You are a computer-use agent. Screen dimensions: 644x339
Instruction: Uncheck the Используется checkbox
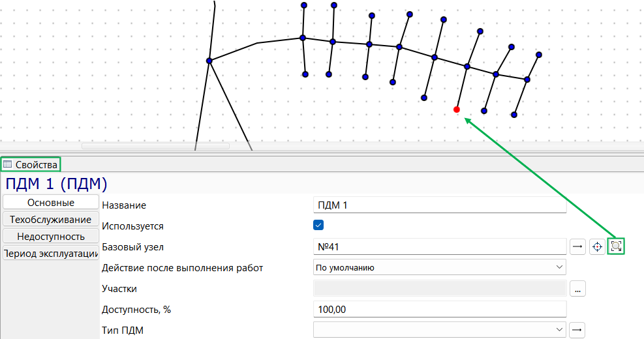click(x=318, y=225)
